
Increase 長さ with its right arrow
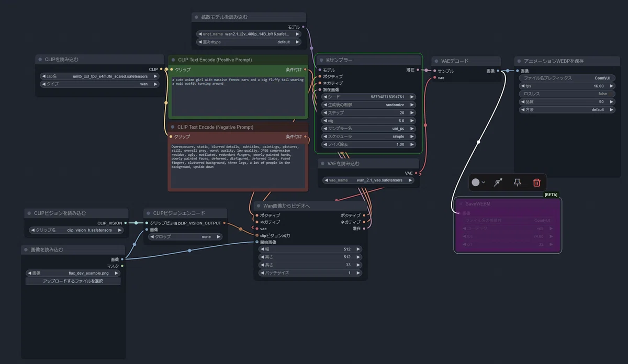coord(358,265)
